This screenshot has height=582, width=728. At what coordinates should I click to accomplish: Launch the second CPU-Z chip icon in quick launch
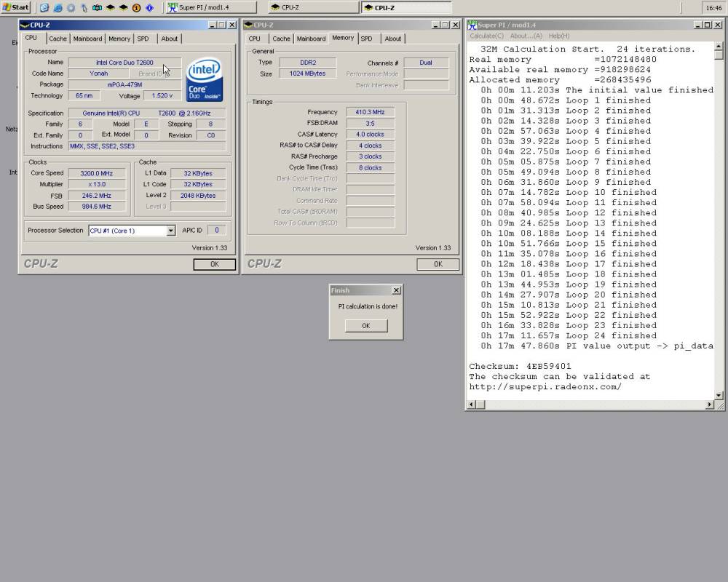pos(123,8)
